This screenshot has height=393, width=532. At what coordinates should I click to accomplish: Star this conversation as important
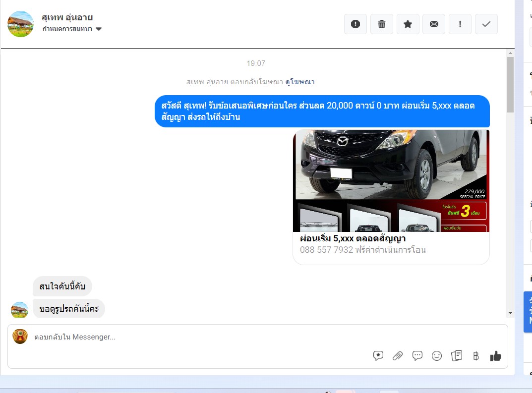tap(408, 24)
